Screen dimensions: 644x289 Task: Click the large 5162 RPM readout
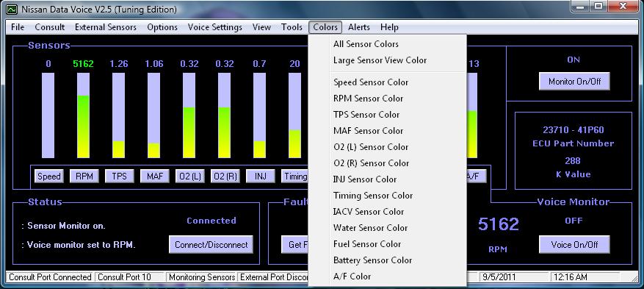point(498,224)
